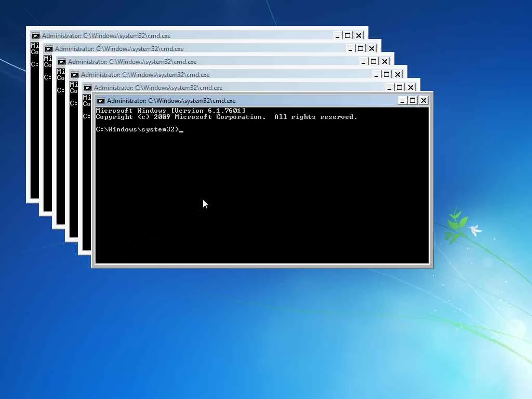Viewport: 532px width, 399px height.
Task: Minimize the second cmd window from the back
Action: click(350, 48)
